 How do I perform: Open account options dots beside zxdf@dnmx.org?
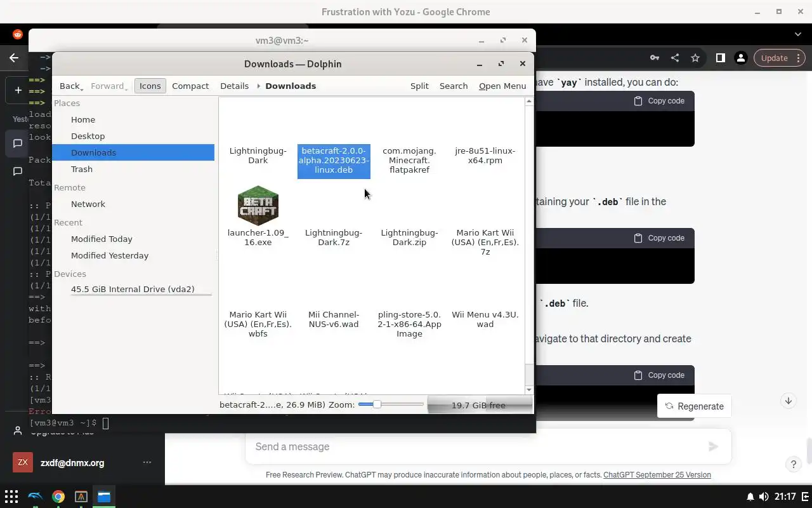pos(147,462)
